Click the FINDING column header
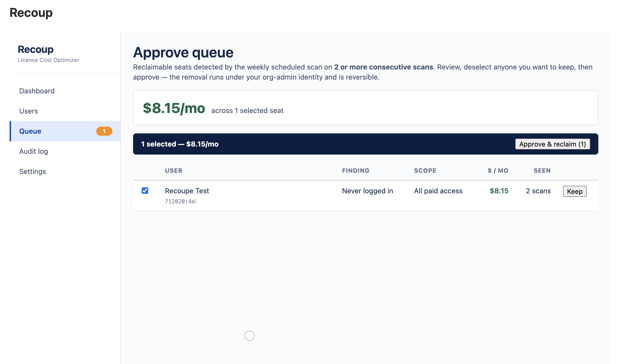The image size is (618, 364). point(356,170)
